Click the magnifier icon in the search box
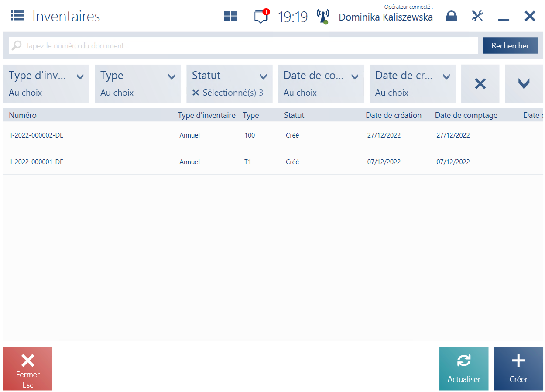The width and height of the screenshot is (545, 392). tap(16, 45)
